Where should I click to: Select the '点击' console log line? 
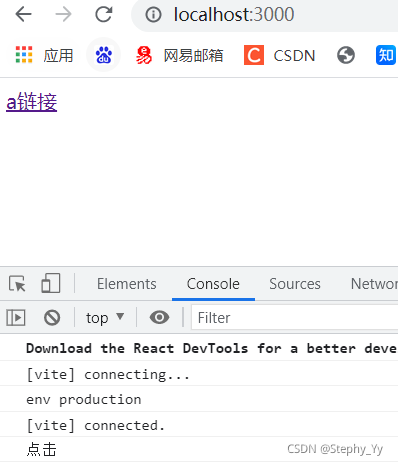click(x=199, y=449)
